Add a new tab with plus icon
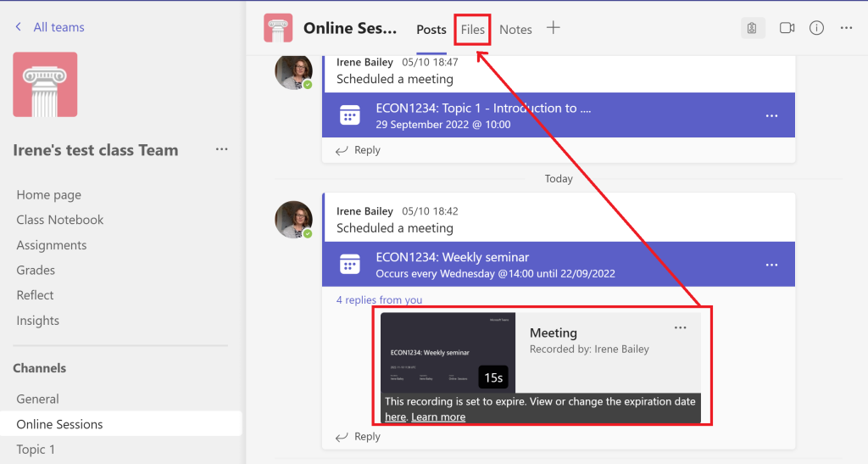The width and height of the screenshot is (868, 464). [553, 28]
